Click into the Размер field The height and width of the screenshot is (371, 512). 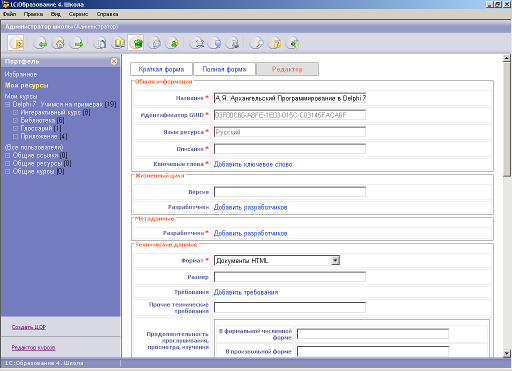pos(290,277)
